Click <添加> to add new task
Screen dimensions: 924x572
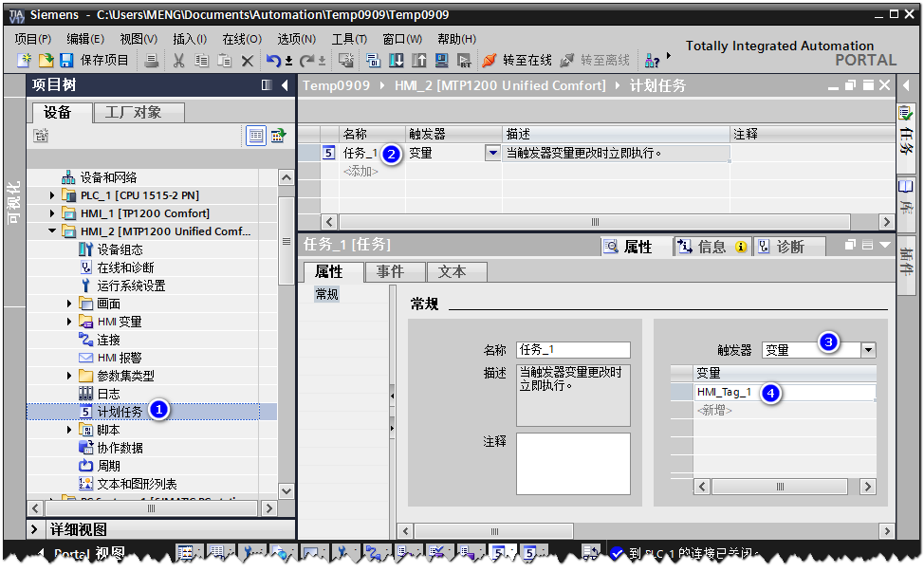pos(360,172)
